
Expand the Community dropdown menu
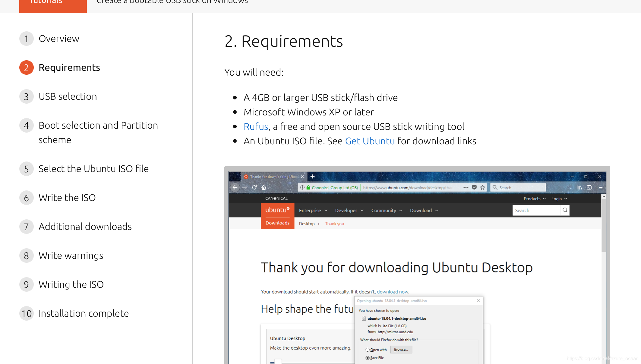pos(387,210)
